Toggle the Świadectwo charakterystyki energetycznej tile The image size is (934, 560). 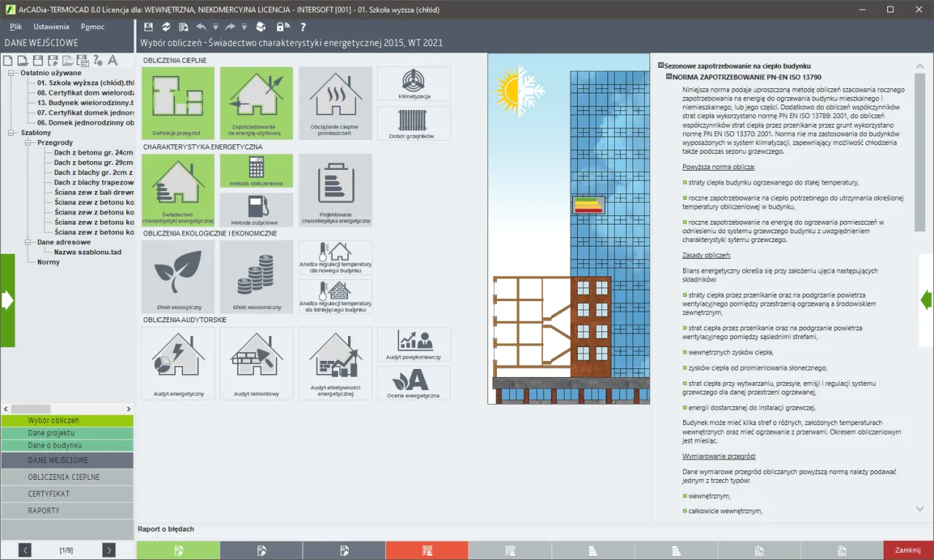coord(177,190)
